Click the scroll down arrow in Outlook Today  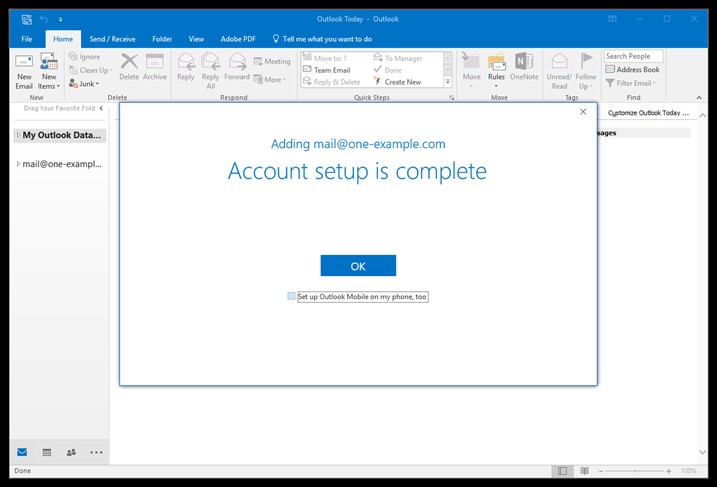[702, 452]
